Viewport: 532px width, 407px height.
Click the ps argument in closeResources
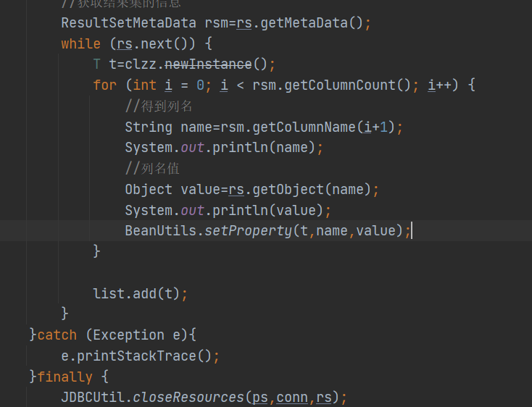pos(260,398)
